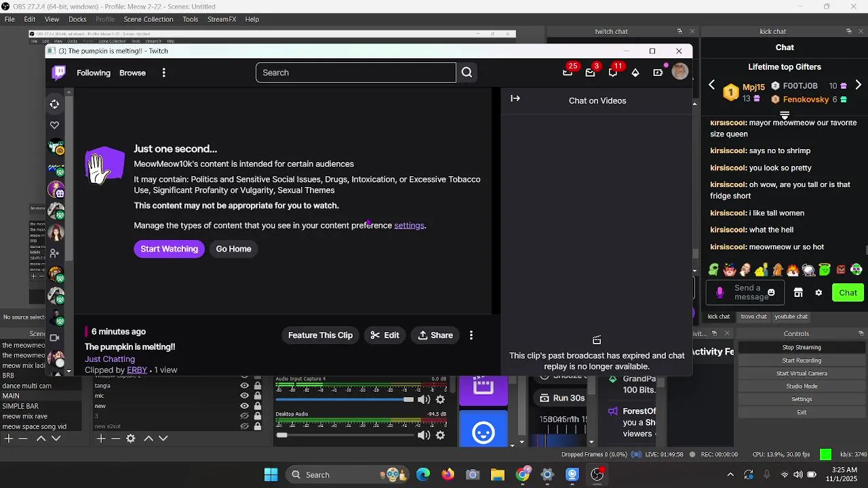This screenshot has height=488, width=868.
Task: Add a new source with plus icon
Action: point(101,439)
